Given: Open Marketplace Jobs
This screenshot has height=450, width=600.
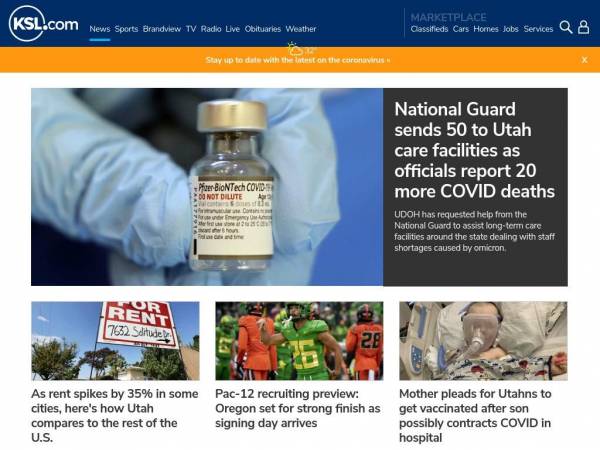Looking at the screenshot, I should click(511, 29).
